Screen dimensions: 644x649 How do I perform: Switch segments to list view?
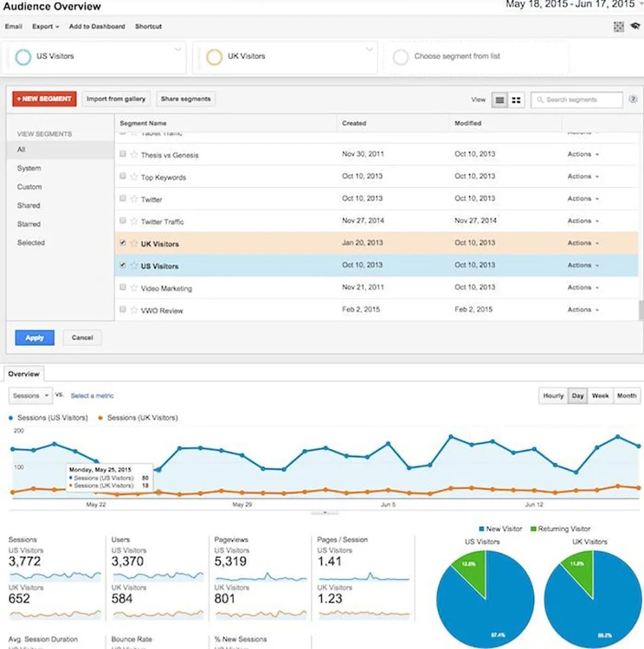click(499, 100)
